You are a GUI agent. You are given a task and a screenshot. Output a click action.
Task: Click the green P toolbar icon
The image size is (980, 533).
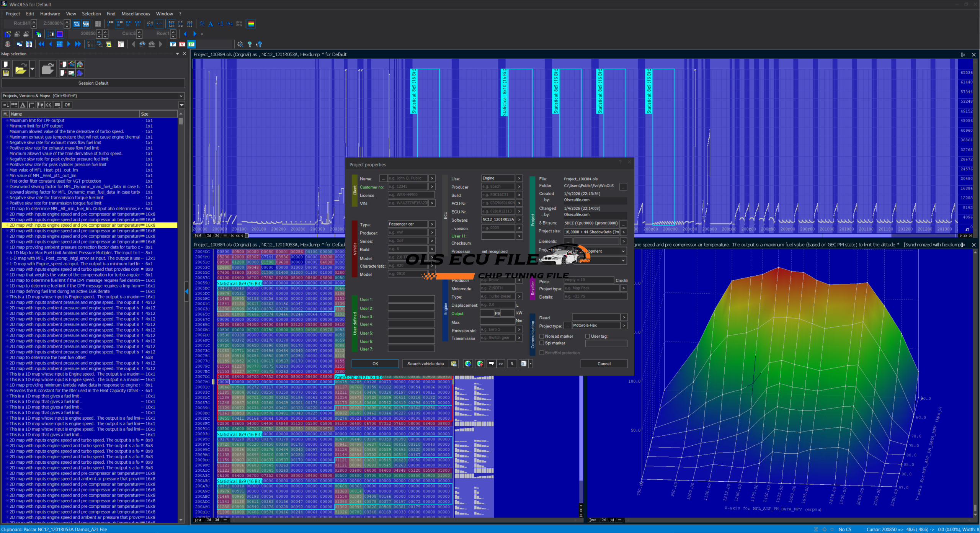coord(191,44)
